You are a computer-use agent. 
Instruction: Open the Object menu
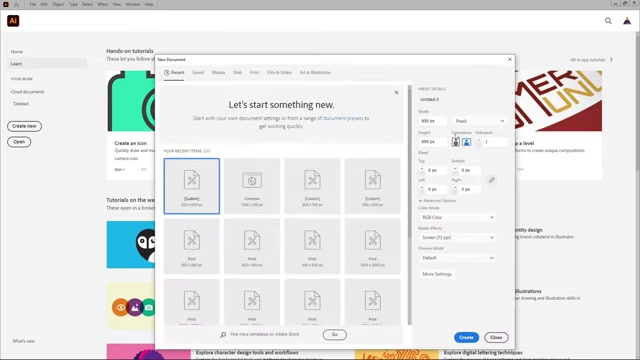tap(58, 4)
